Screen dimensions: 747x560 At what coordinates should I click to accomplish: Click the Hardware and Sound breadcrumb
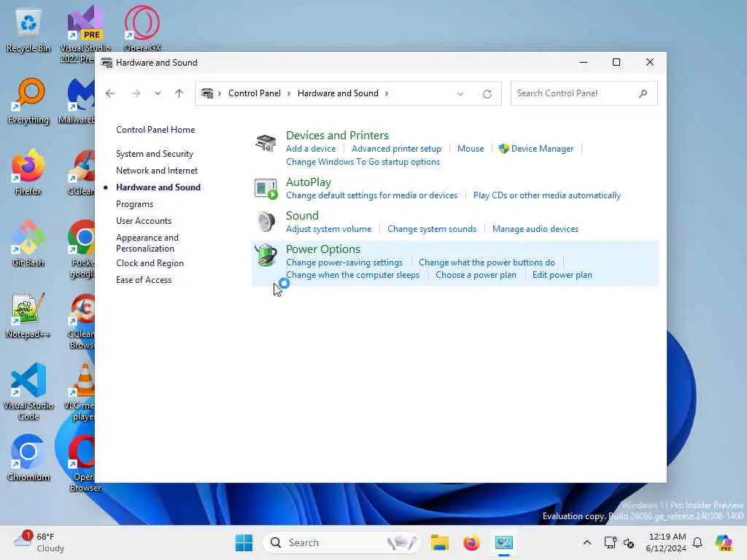338,93
